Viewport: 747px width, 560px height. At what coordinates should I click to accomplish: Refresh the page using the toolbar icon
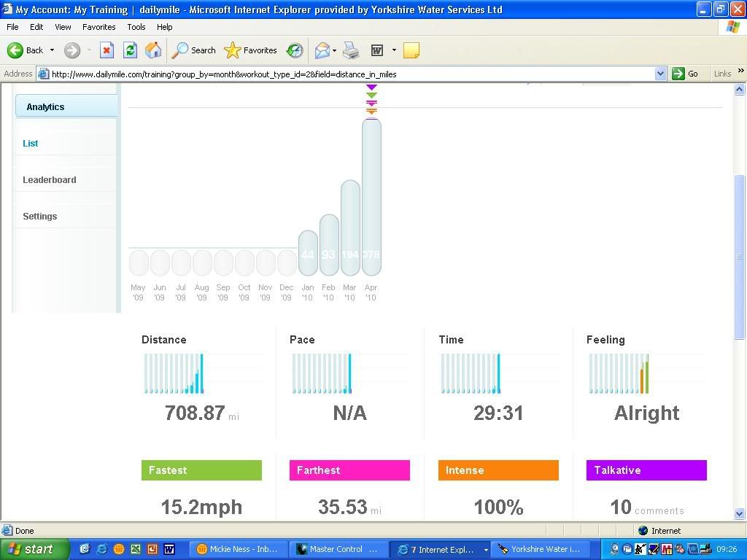pyautogui.click(x=130, y=50)
